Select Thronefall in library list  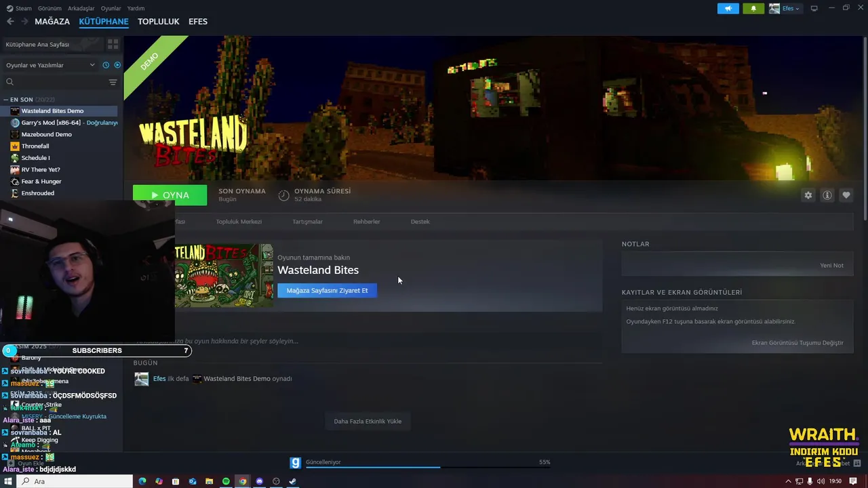pos(60,146)
